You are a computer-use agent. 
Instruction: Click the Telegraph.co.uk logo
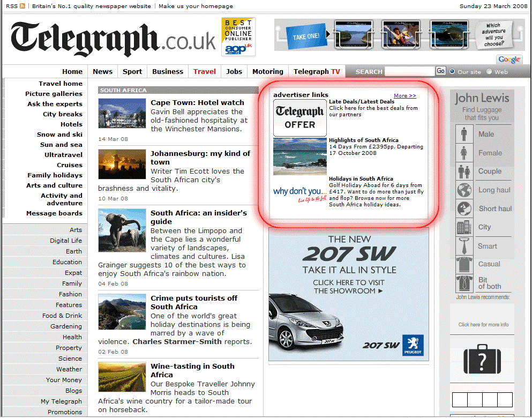coord(113,39)
